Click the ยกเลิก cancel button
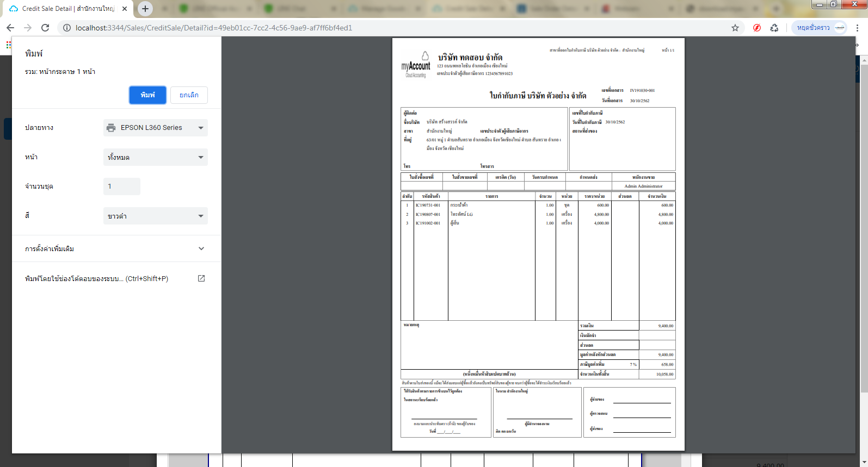The height and width of the screenshot is (467, 868). pyautogui.click(x=189, y=95)
